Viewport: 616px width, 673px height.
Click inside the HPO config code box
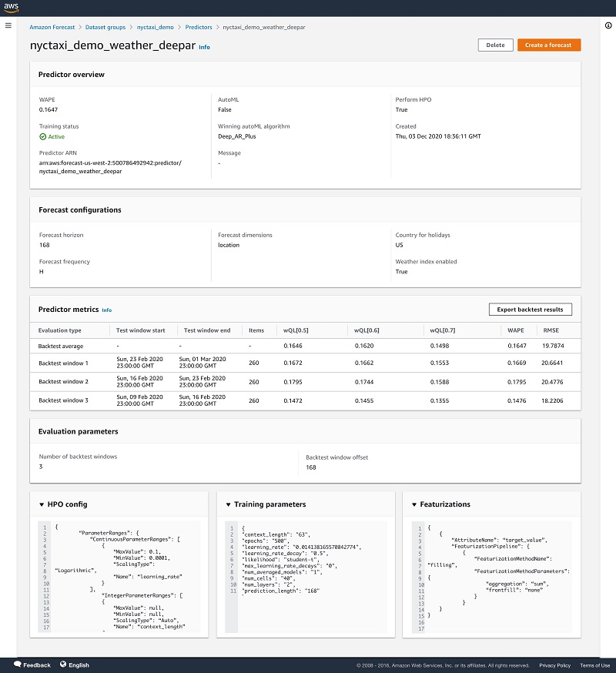pos(119,577)
